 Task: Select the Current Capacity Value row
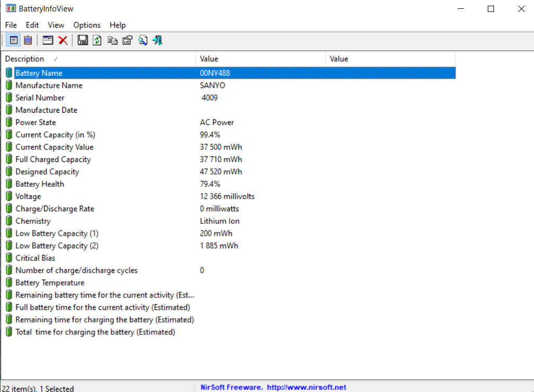(229, 147)
